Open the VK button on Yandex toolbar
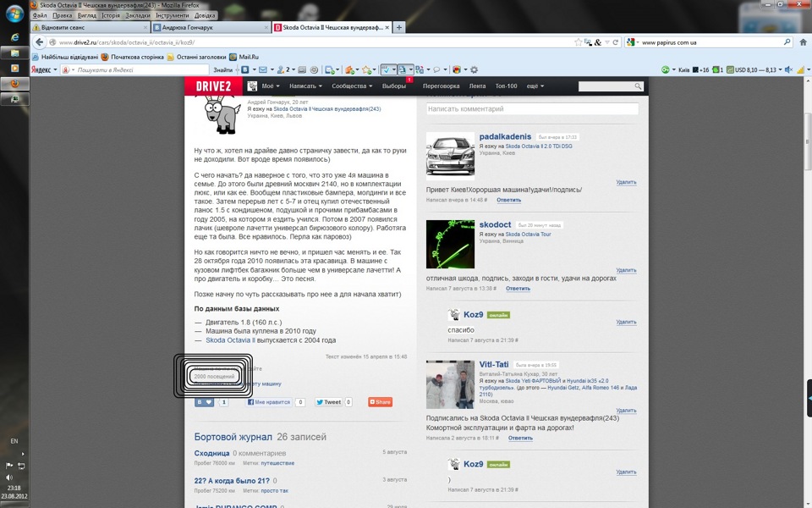Viewport: 812px width, 508px height. click(x=245, y=70)
